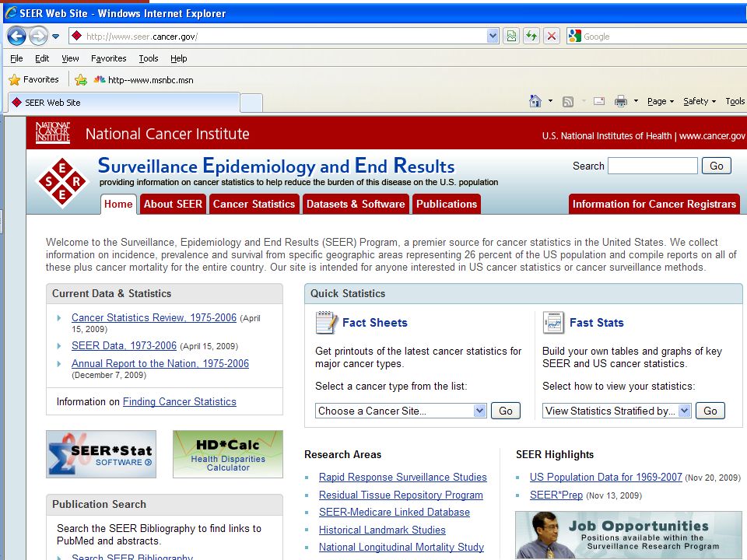Select the Cancer Statistics tab
Viewport: 747px width, 560px height.
[x=254, y=205]
